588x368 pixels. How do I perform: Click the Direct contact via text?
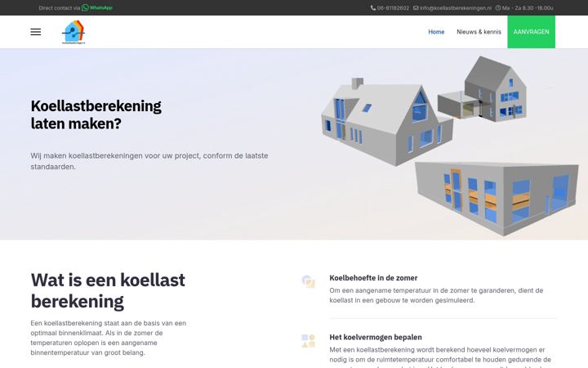point(60,7)
